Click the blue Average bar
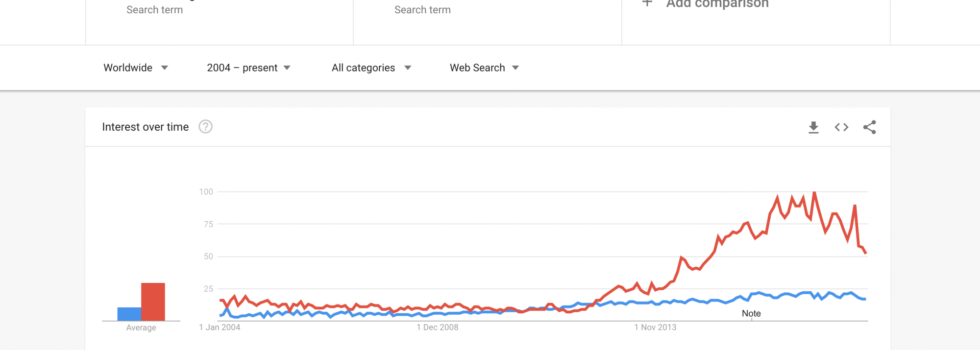 pos(129,314)
